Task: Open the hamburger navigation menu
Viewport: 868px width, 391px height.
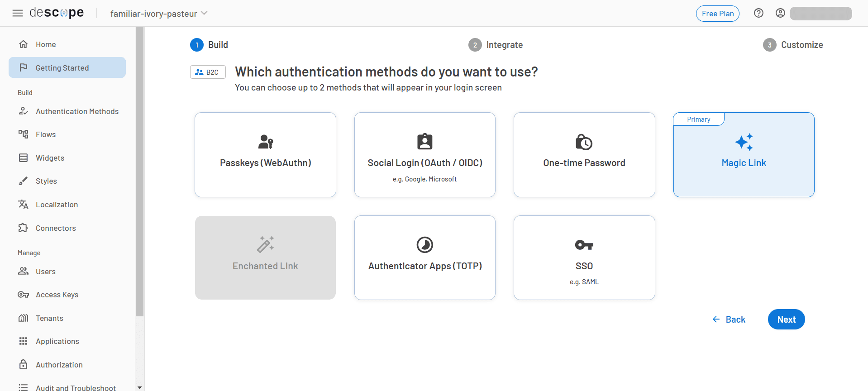Action: (x=18, y=13)
